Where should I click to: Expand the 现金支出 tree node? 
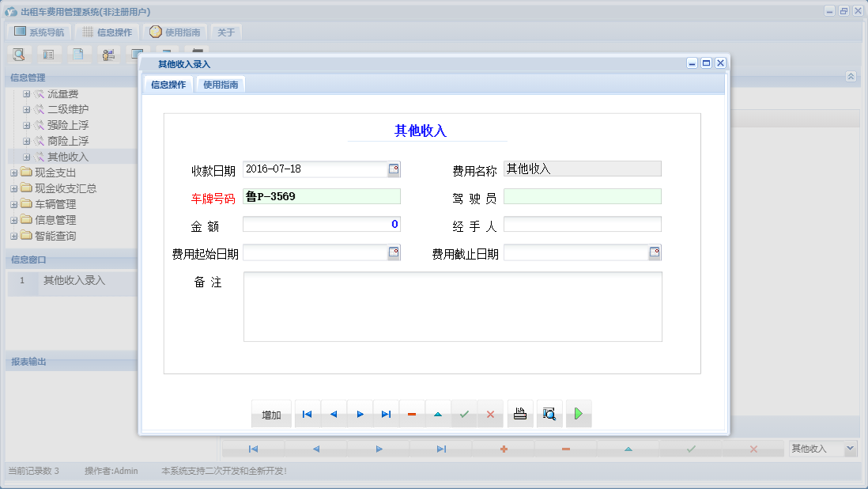tap(14, 172)
